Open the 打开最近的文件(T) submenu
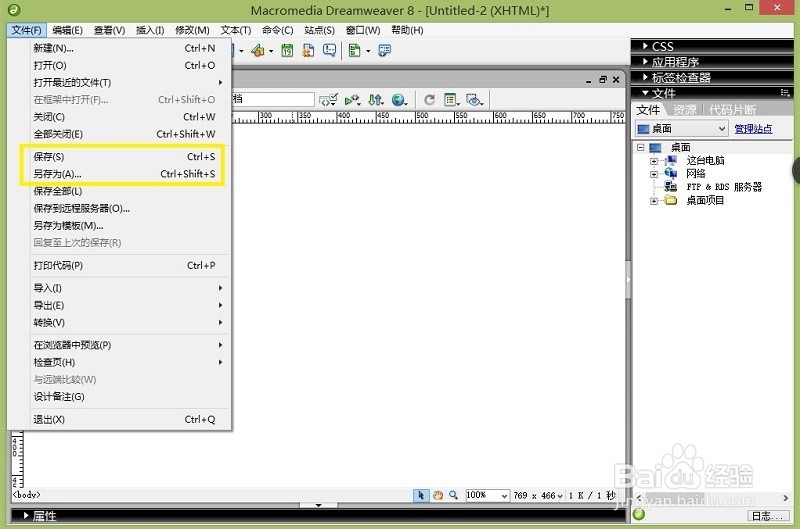Screen dimensions: 800x529 click(x=124, y=82)
